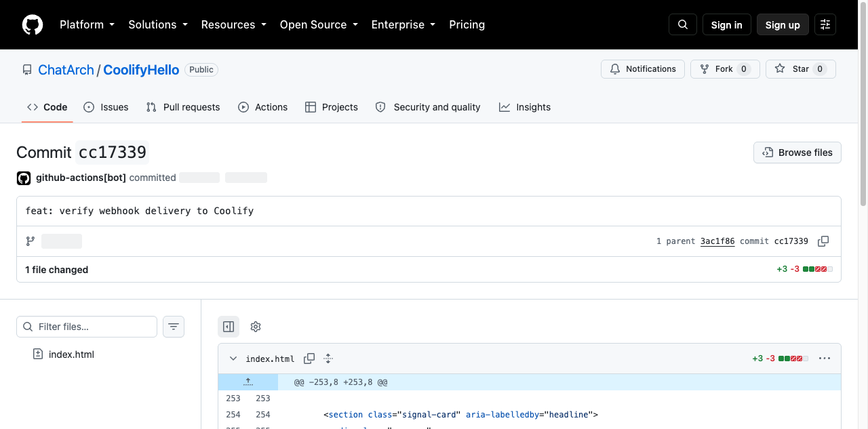The width and height of the screenshot is (868, 429).
Task: Copy index.html file path icon
Action: pos(309,359)
